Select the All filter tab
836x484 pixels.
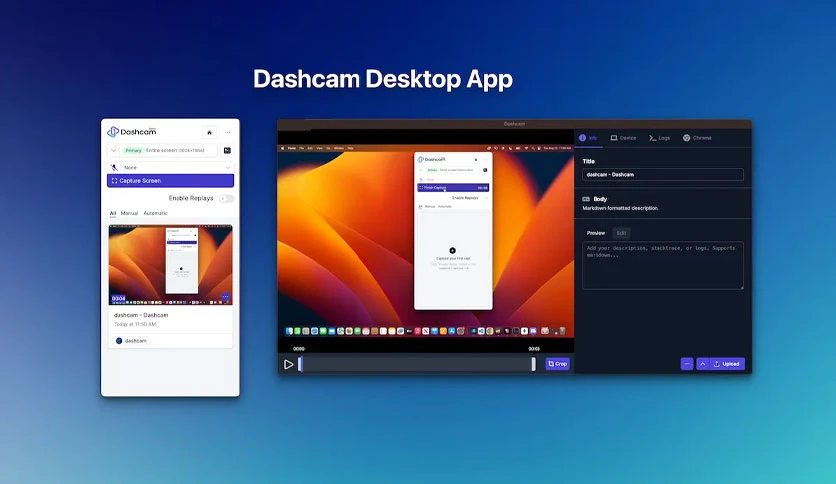(112, 213)
